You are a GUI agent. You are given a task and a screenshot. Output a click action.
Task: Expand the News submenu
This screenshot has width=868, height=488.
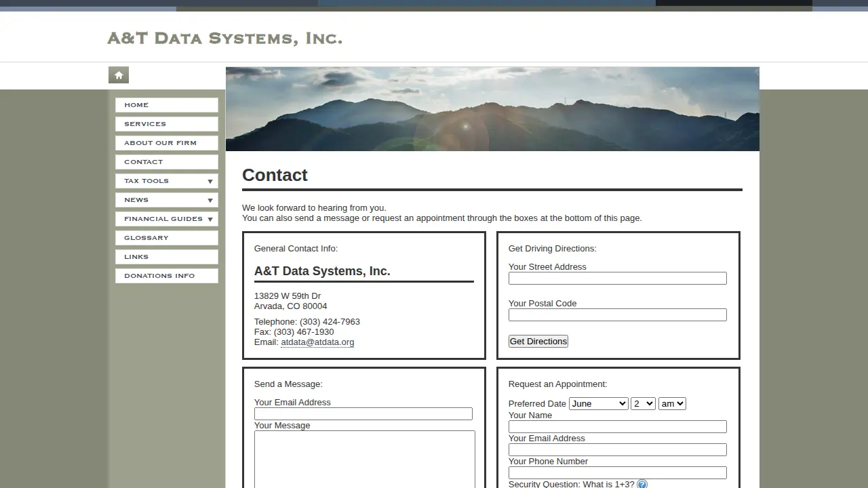coord(167,200)
